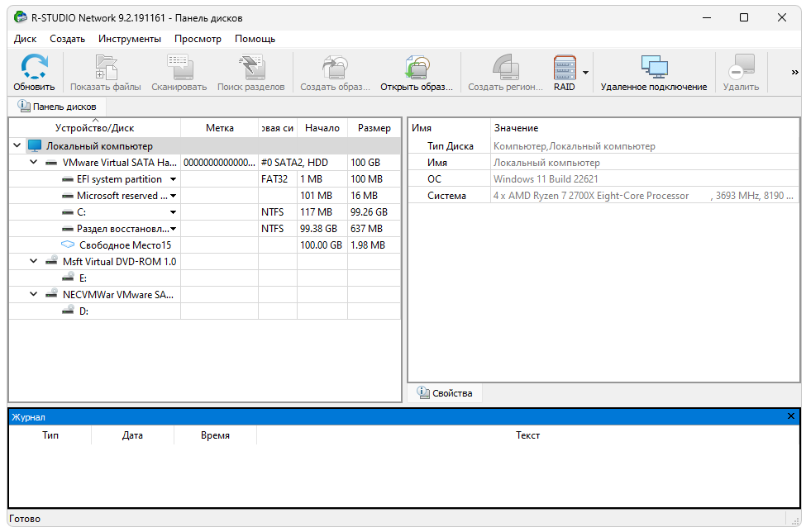The width and height of the screenshot is (806, 532).
Task: Collapse the VMware Virtual SATA node
Action: [33, 162]
